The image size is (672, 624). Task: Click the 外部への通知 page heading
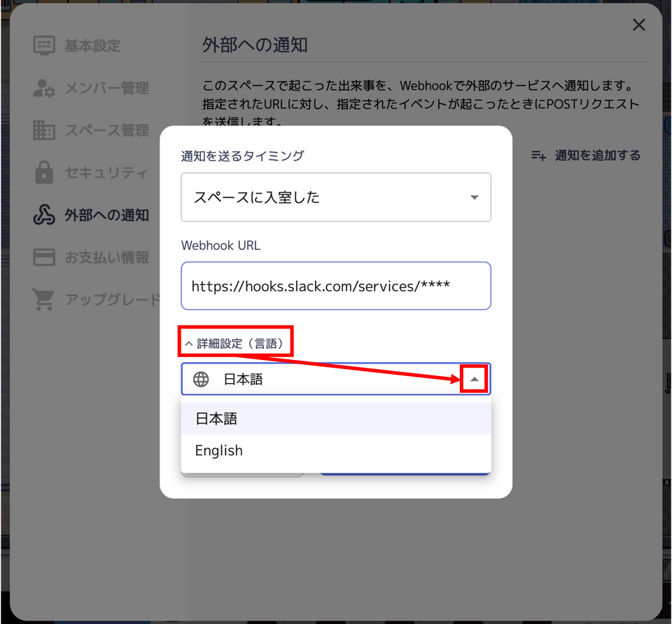click(255, 45)
